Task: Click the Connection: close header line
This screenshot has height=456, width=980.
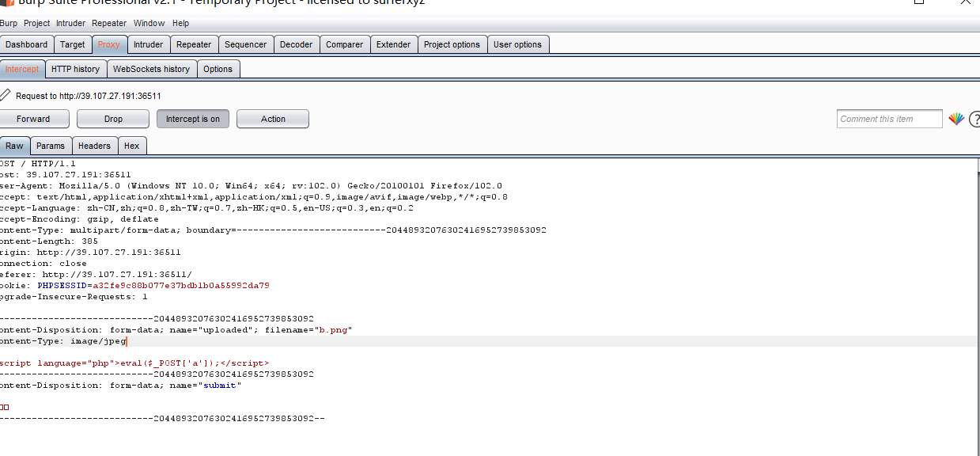Action: pyautogui.click(x=44, y=264)
